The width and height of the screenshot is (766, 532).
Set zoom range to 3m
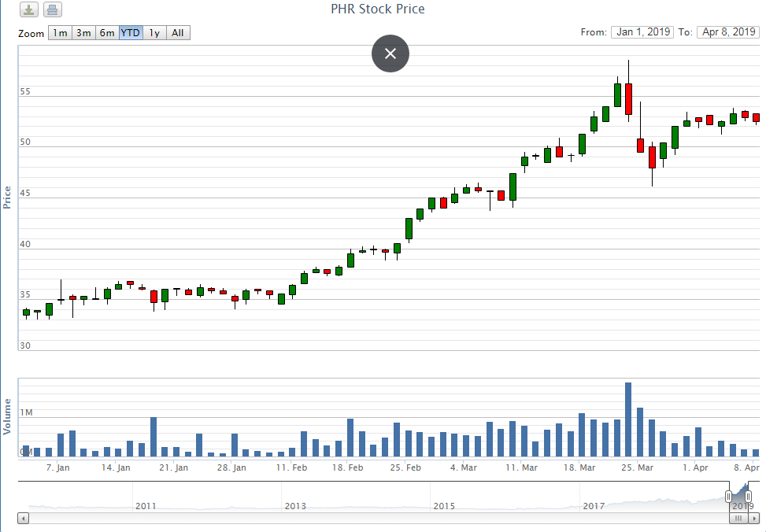point(83,33)
